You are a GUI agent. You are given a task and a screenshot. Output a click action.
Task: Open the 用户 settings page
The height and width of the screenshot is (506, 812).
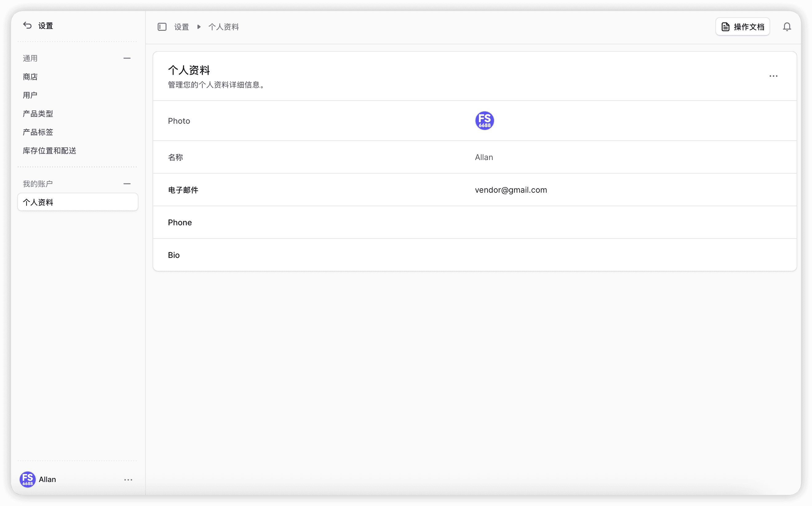click(30, 95)
